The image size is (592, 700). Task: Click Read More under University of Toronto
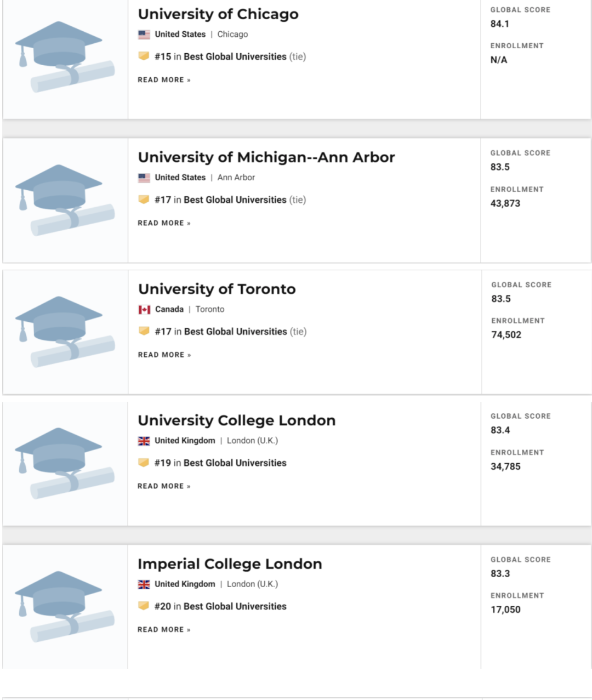(x=164, y=355)
